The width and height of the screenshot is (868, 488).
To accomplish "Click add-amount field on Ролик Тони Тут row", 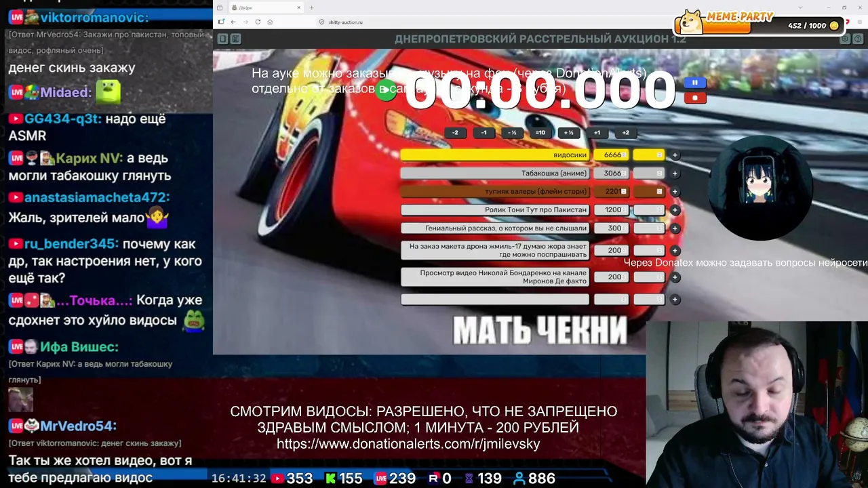I will [649, 210].
